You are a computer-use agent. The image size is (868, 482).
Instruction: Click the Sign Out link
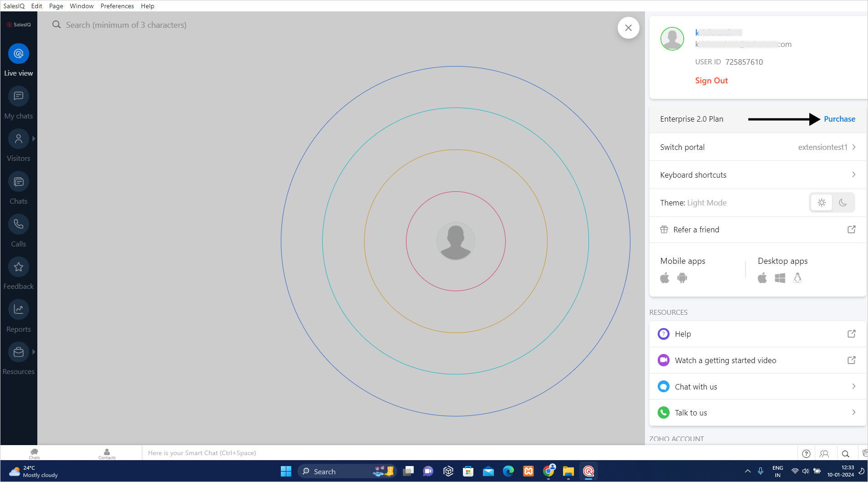[711, 81]
